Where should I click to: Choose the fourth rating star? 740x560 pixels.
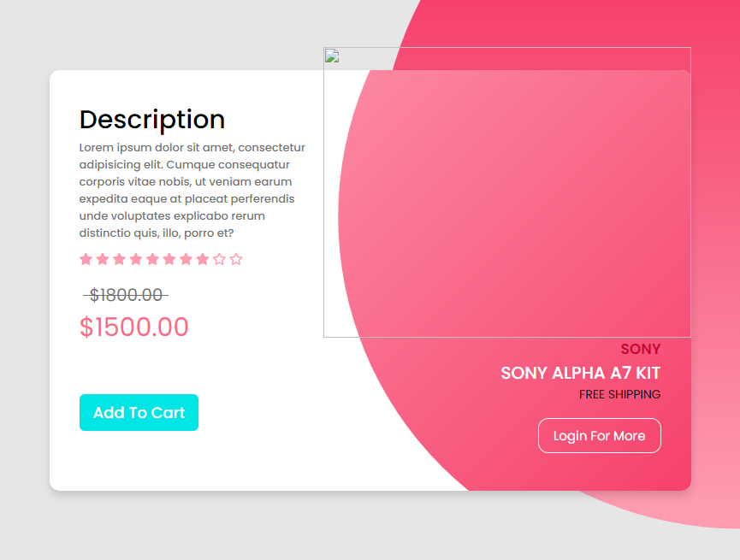click(x=136, y=259)
